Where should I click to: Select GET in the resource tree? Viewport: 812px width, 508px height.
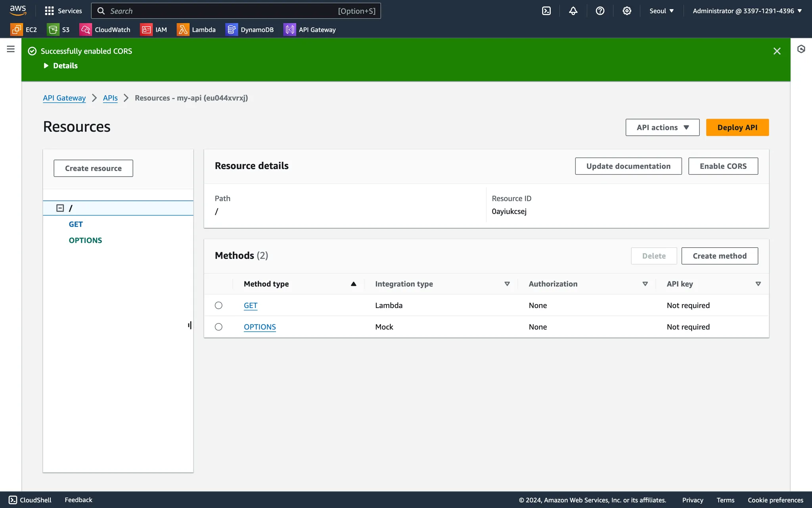pos(76,224)
